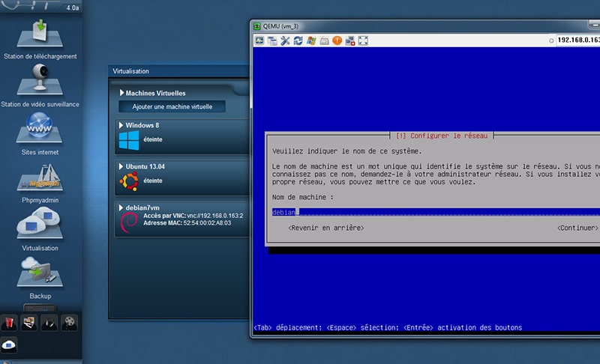Open the Virtualisation cloud icon in sidebar

click(40, 222)
